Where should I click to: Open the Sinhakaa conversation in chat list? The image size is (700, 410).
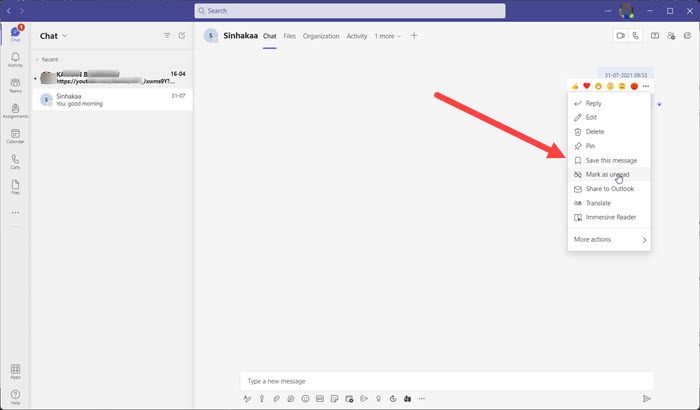(112, 100)
